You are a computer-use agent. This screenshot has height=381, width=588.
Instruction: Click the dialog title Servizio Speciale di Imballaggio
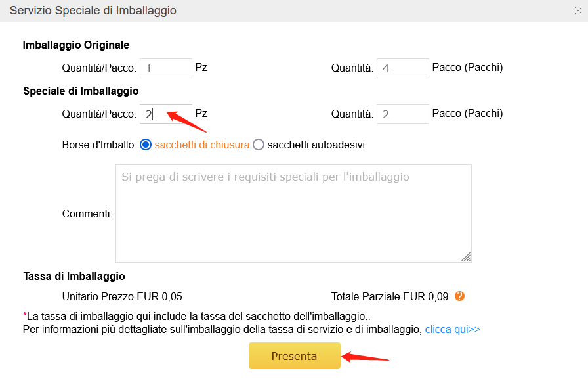pos(93,11)
